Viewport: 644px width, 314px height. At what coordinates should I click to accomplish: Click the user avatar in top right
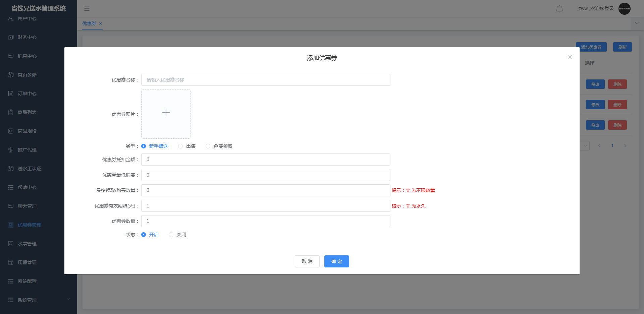[x=624, y=9]
